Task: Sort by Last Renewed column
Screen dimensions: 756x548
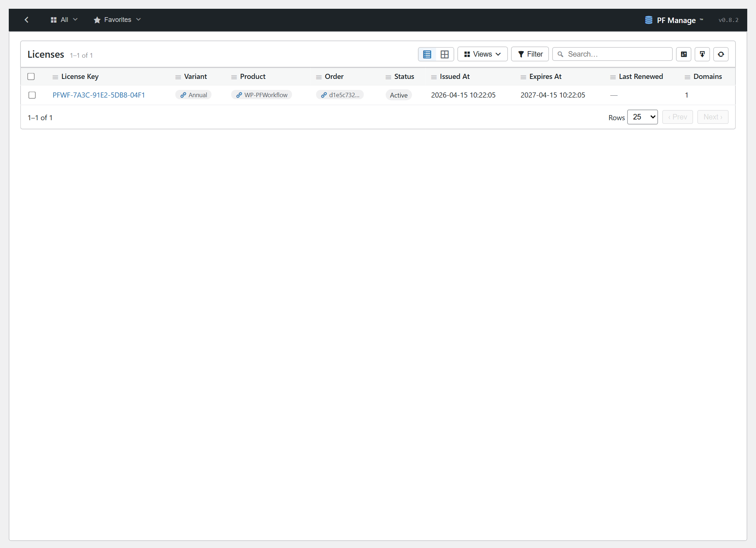Action: 641,76
